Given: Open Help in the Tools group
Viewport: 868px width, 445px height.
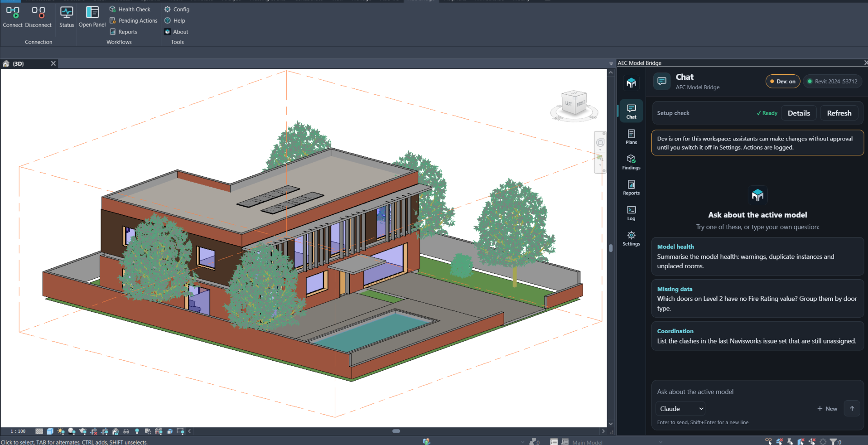Looking at the screenshot, I should (174, 20).
